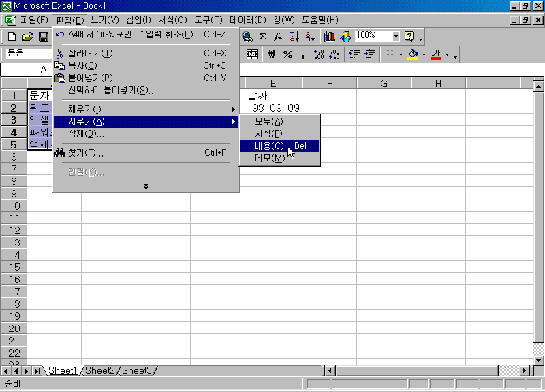Select column G header
The height and width of the screenshot is (392, 545).
tap(384, 83)
